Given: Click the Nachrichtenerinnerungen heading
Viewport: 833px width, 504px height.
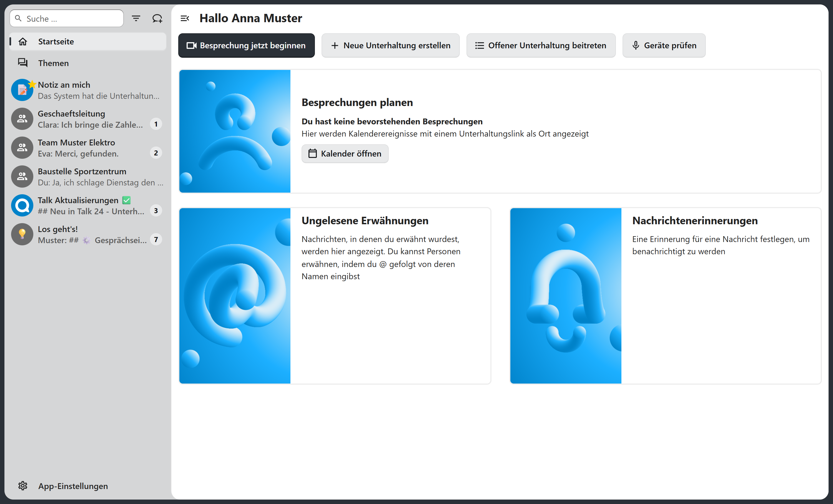Looking at the screenshot, I should [x=695, y=221].
